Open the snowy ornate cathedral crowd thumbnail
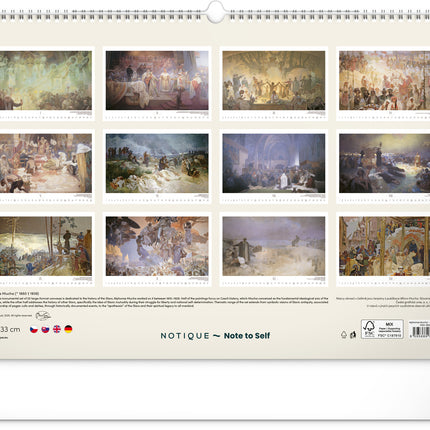Viewport: 430px width, 430px height. click(385, 246)
